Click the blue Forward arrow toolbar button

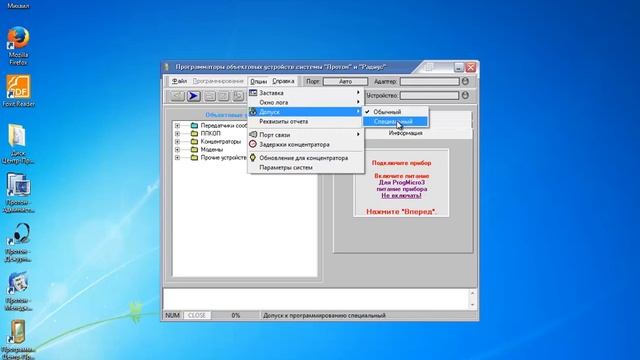coord(193,96)
